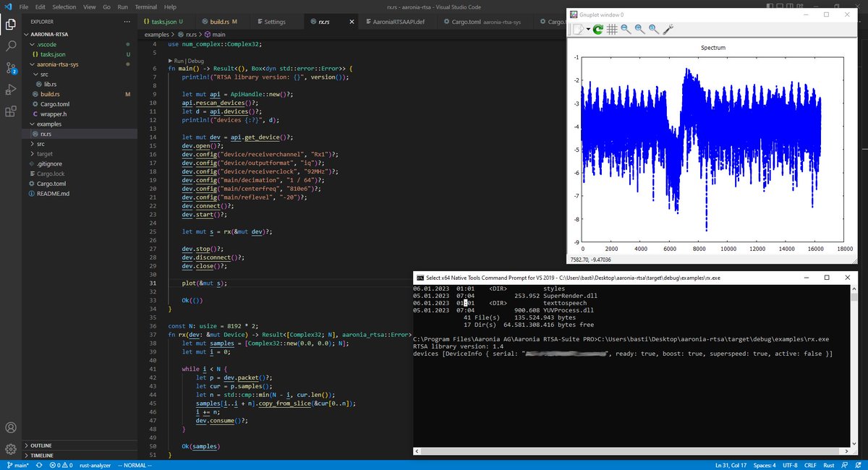Screen dimensions: 868x470
Task: Click gnuplot copy-to-clipboard toolbar icon
Action: coord(578,30)
